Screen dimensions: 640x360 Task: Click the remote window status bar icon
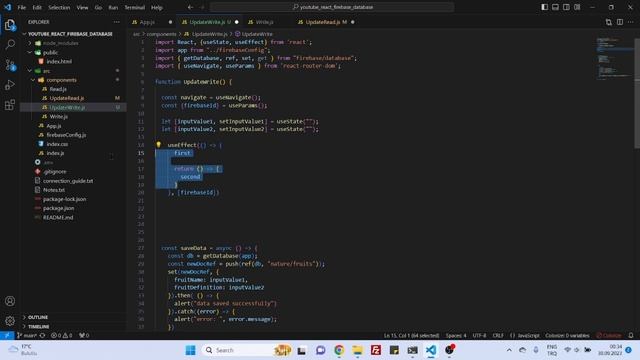point(7,336)
